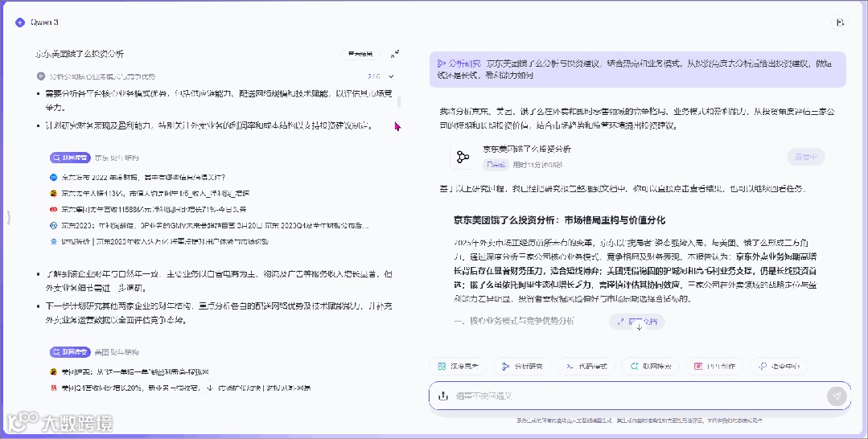Click the 查看中 button on the task card

point(805,158)
